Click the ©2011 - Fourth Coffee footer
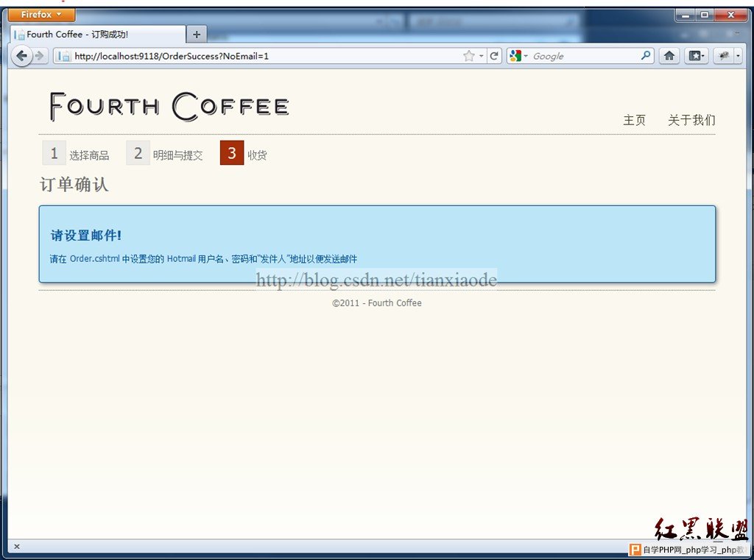The width and height of the screenshot is (754, 560). [x=376, y=303]
